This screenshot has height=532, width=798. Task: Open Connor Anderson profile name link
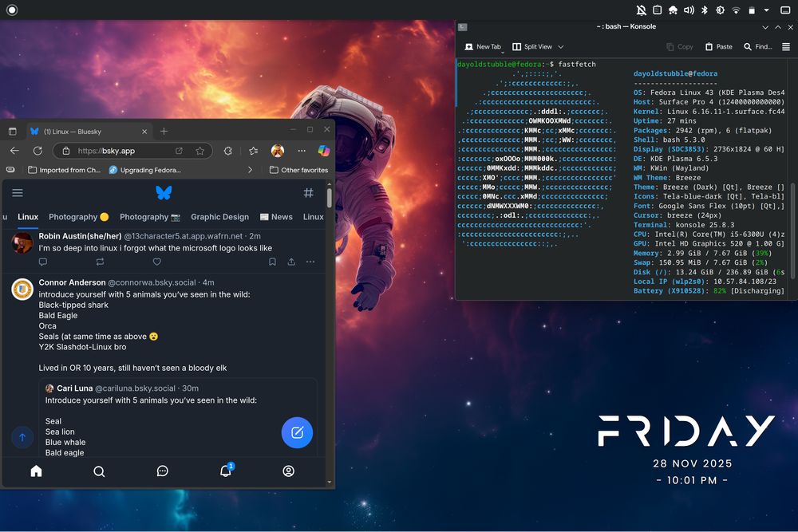73,282
